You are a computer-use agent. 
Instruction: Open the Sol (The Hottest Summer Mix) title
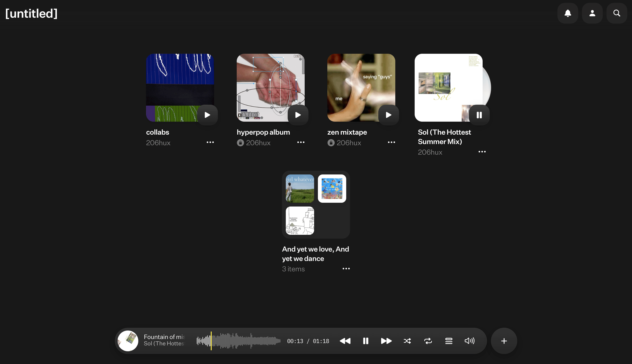pyautogui.click(x=444, y=137)
